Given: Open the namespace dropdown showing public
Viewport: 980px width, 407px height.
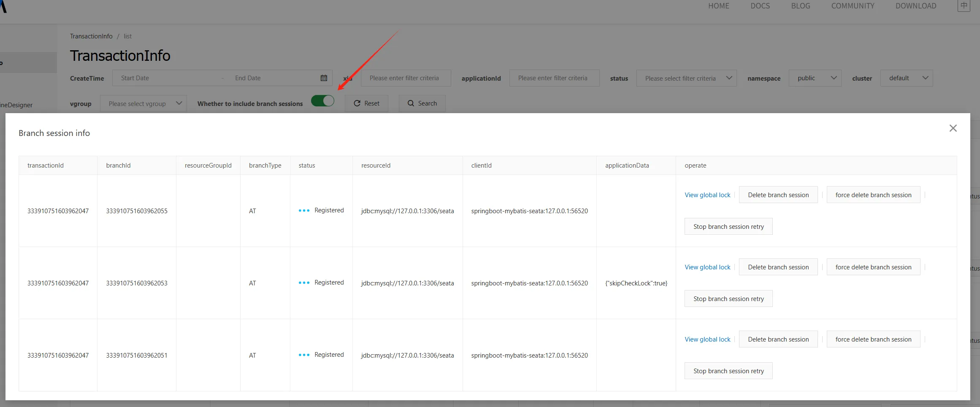Looking at the screenshot, I should click(815, 78).
